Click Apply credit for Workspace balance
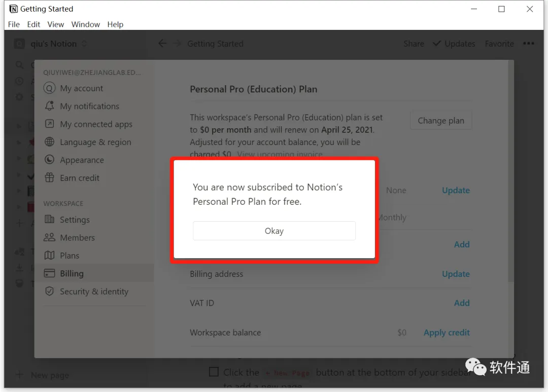The height and width of the screenshot is (392, 548). click(447, 333)
